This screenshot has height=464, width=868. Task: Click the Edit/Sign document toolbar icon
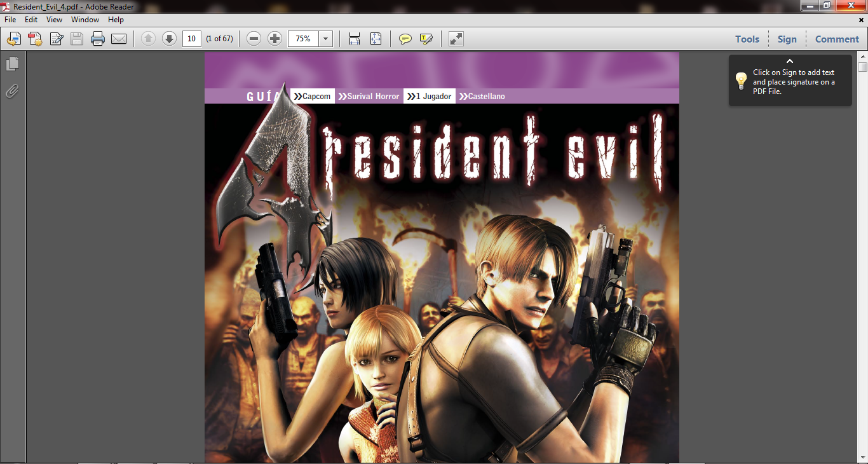pyautogui.click(x=56, y=39)
